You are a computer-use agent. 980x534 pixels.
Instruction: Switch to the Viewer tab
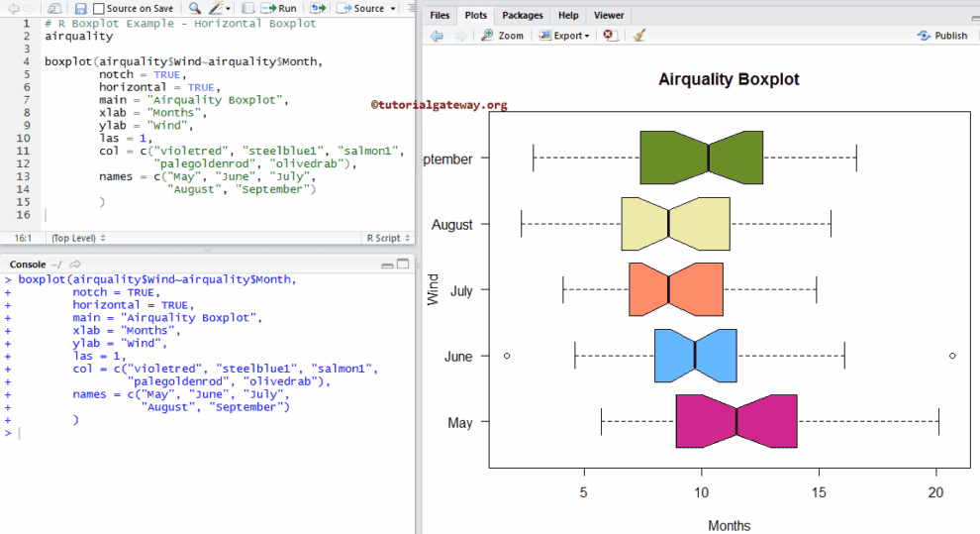[609, 15]
